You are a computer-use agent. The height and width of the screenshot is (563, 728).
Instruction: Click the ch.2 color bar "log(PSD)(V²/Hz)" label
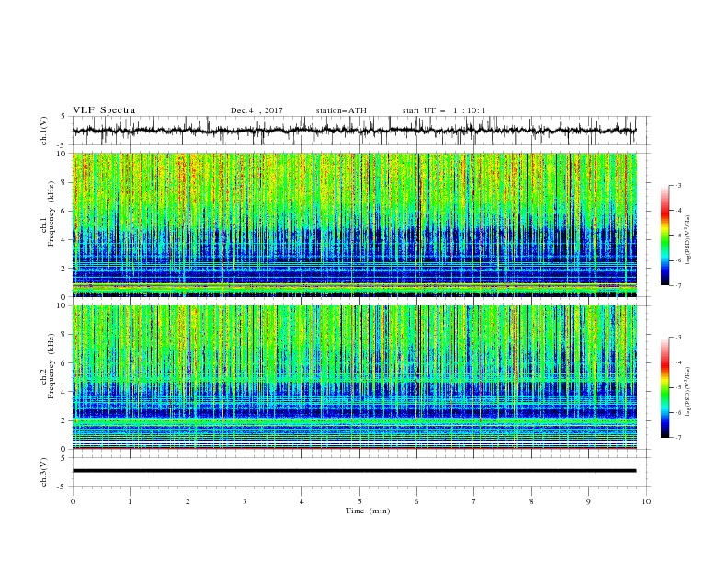(688, 391)
